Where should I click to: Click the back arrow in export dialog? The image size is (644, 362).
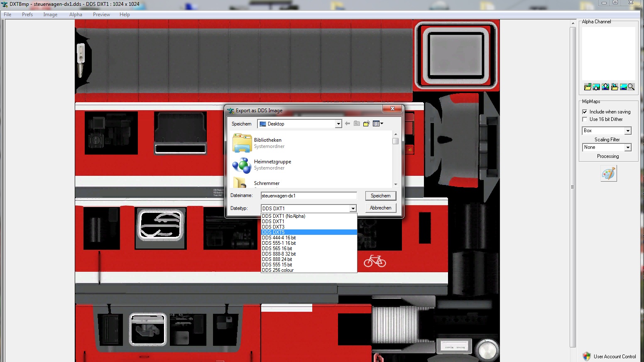(x=348, y=124)
